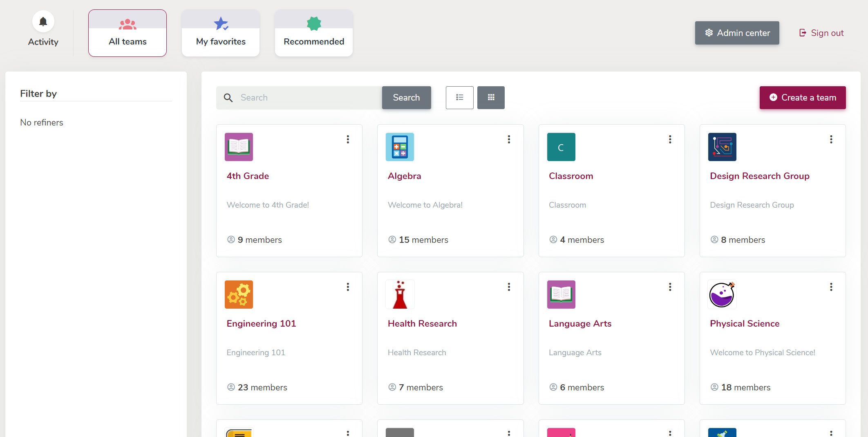Screen dimensions: 868x437
Task: Open the Health Research team title
Action: click(422, 324)
